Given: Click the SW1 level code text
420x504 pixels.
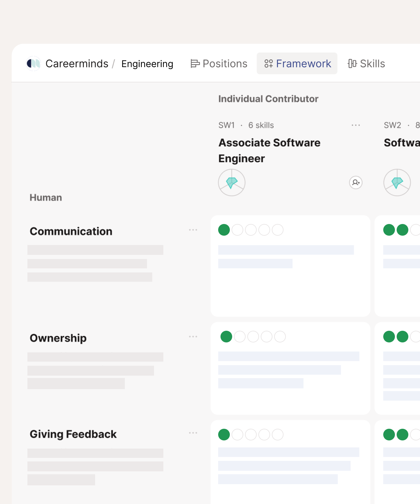Looking at the screenshot, I should click(227, 125).
